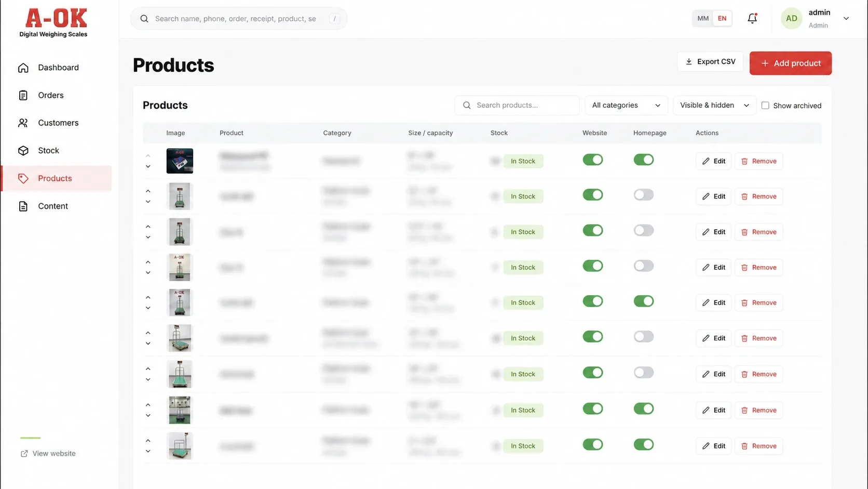Click the AD user avatar
The height and width of the screenshot is (489, 868).
click(791, 18)
